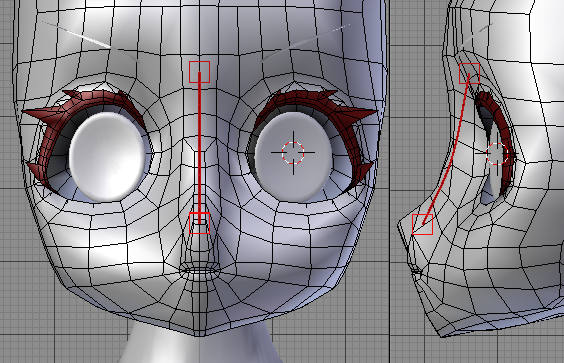Select lower bone joint in side view

422,224
